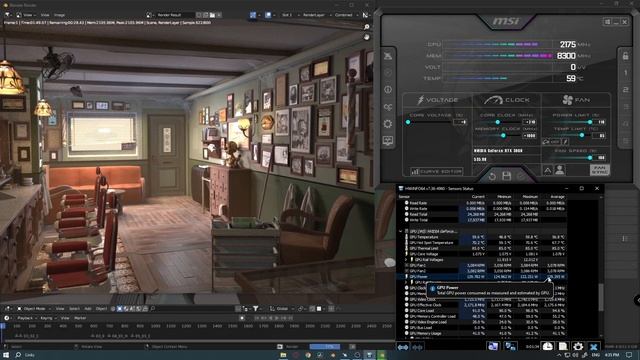Click the zoom magnifier icon in render view
640x360 pixels.
pos(367,27)
